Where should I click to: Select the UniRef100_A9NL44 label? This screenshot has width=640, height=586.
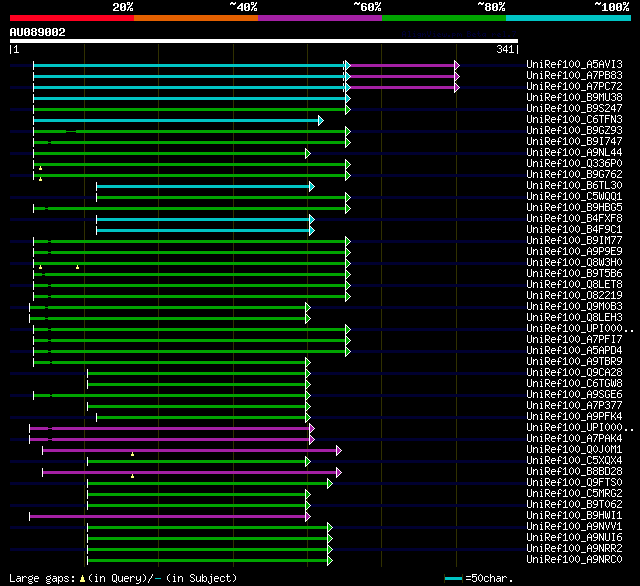tap(574, 153)
